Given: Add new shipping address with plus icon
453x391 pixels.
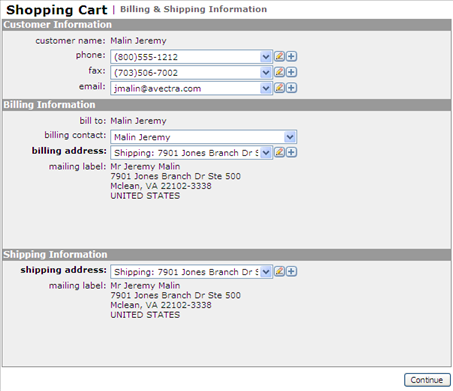Looking at the screenshot, I should pyautogui.click(x=292, y=271).
